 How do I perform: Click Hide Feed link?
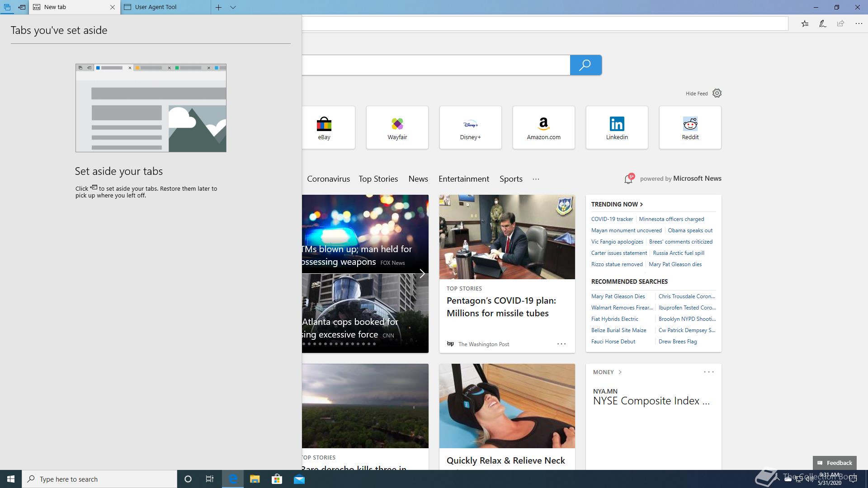[x=697, y=94]
